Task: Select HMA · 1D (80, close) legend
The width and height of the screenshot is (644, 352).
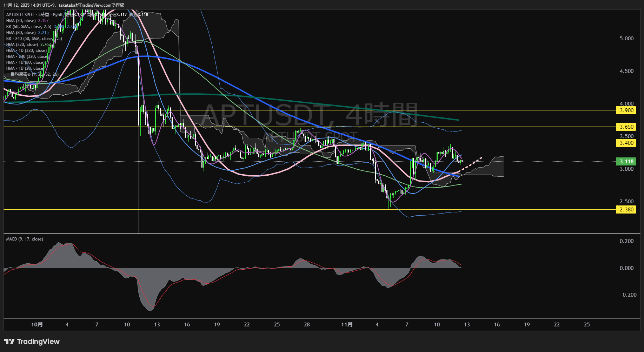Action: 25,62
